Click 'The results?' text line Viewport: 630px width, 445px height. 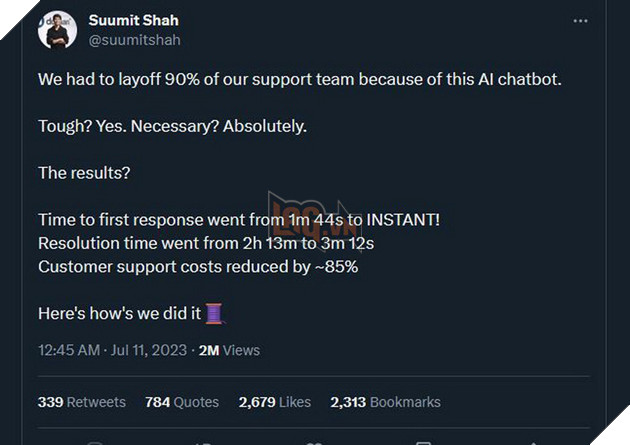84,172
